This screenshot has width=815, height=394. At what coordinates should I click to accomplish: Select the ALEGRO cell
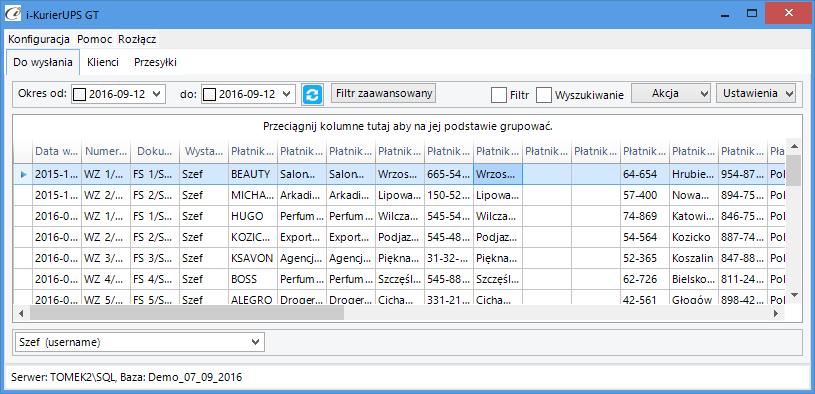(253, 298)
